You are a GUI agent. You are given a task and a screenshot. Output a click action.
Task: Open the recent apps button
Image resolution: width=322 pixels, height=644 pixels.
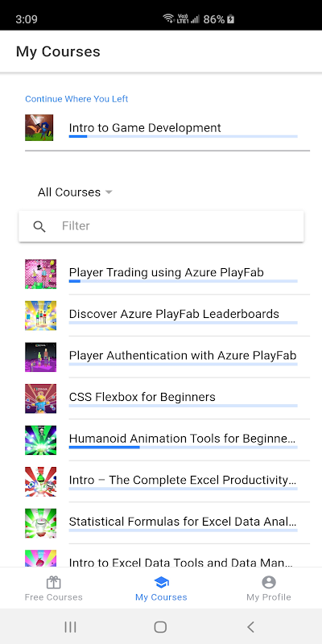70,627
